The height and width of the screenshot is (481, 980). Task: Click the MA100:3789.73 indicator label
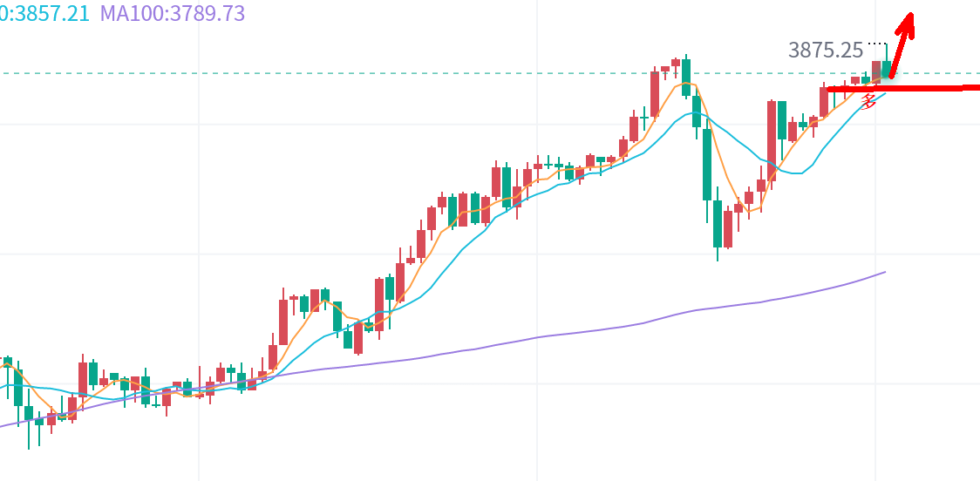coord(173,13)
